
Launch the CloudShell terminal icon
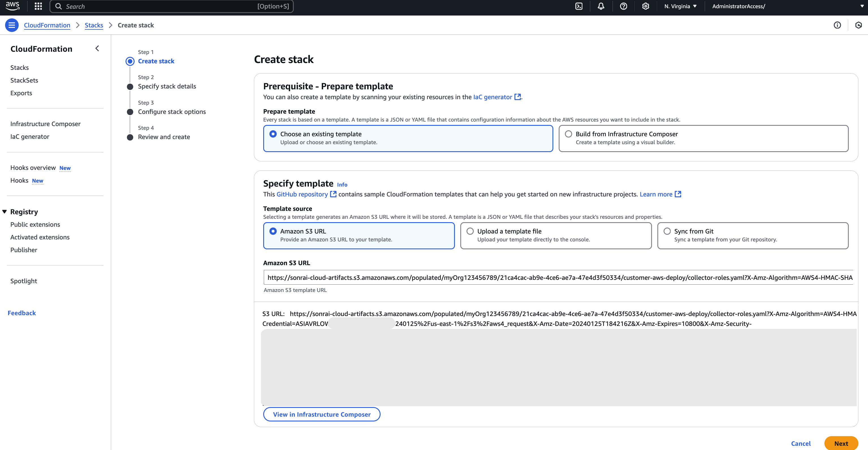[x=579, y=6]
